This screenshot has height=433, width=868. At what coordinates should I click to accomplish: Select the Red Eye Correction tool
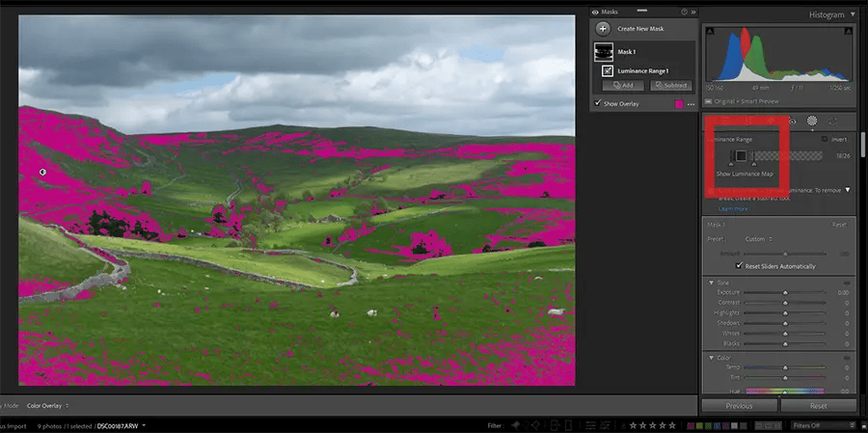[792, 121]
